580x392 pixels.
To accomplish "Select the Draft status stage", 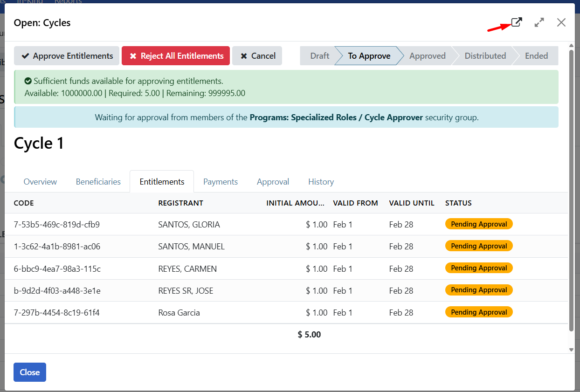I will point(319,56).
